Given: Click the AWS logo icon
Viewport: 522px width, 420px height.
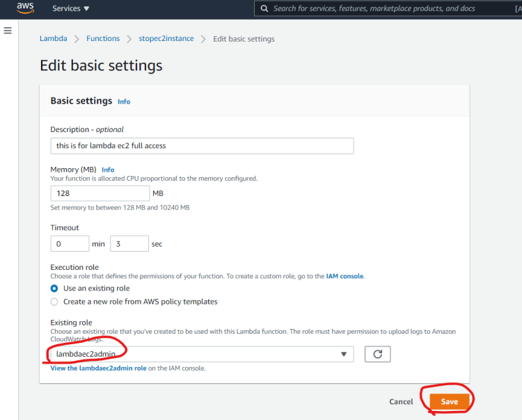Looking at the screenshot, I should pyautogui.click(x=25, y=8).
